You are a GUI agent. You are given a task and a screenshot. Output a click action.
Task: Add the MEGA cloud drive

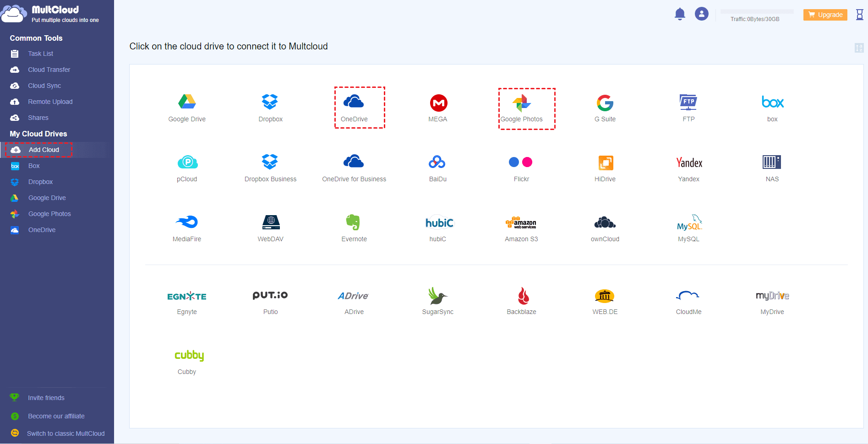(438, 103)
